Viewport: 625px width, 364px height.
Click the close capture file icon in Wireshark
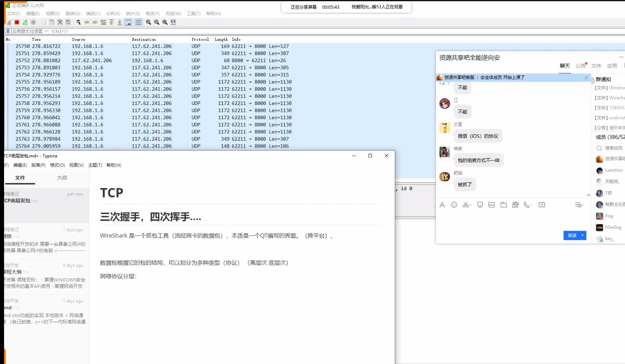click(x=60, y=22)
